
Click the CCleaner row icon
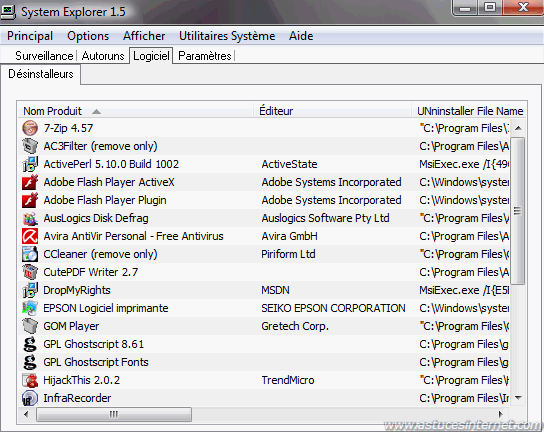[x=30, y=254]
